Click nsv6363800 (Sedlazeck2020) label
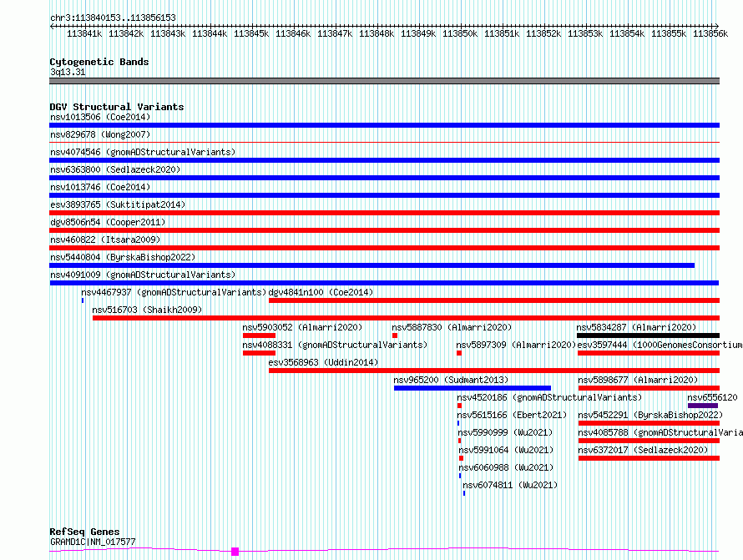Screen dimensions: 743x560 tap(115, 169)
